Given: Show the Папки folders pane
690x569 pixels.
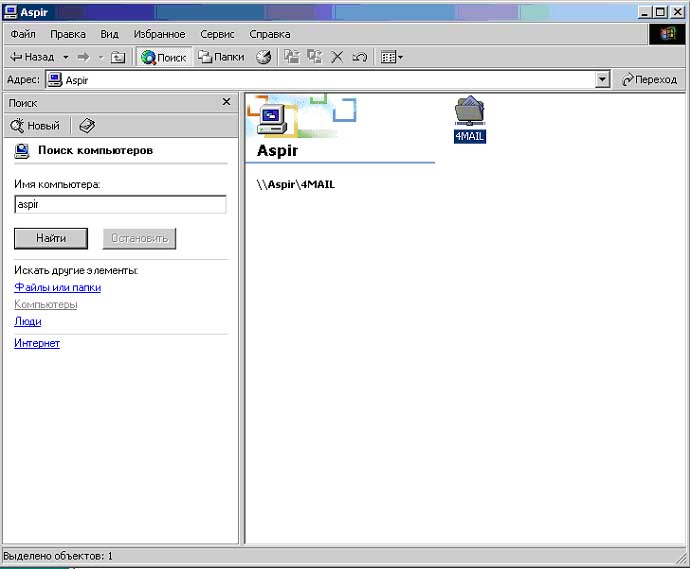Looking at the screenshot, I should [221, 57].
